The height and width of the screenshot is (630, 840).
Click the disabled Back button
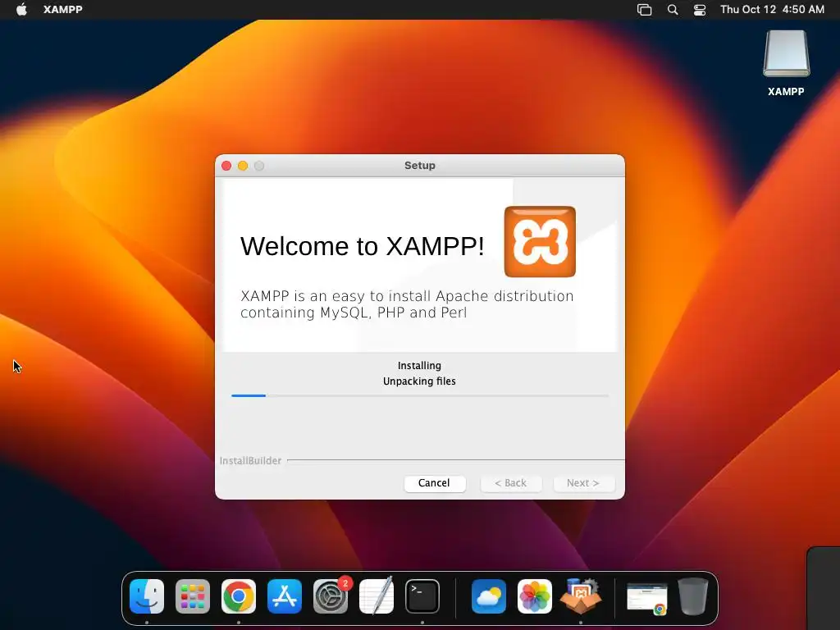coord(510,482)
